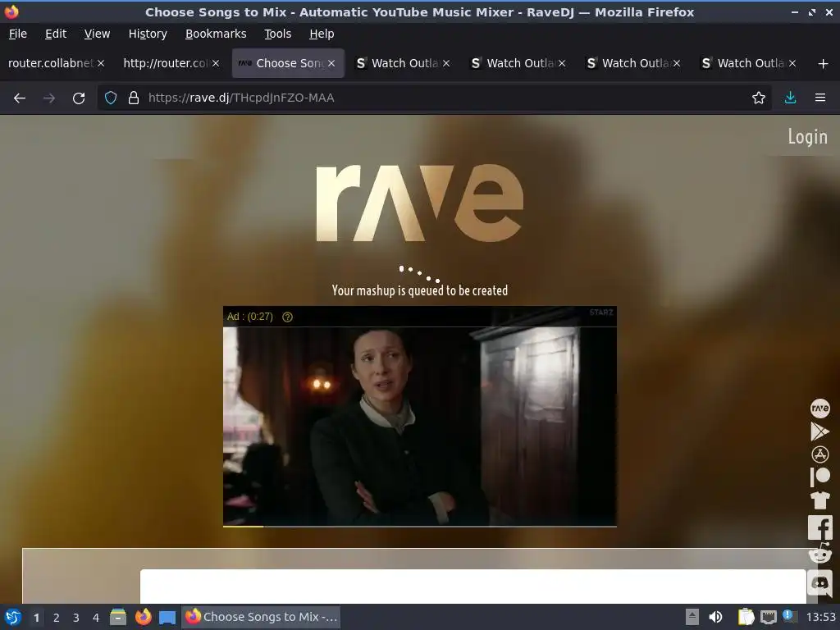Switch to workspace 4 in taskbar
Image resolution: width=840 pixels, height=630 pixels.
(96, 618)
